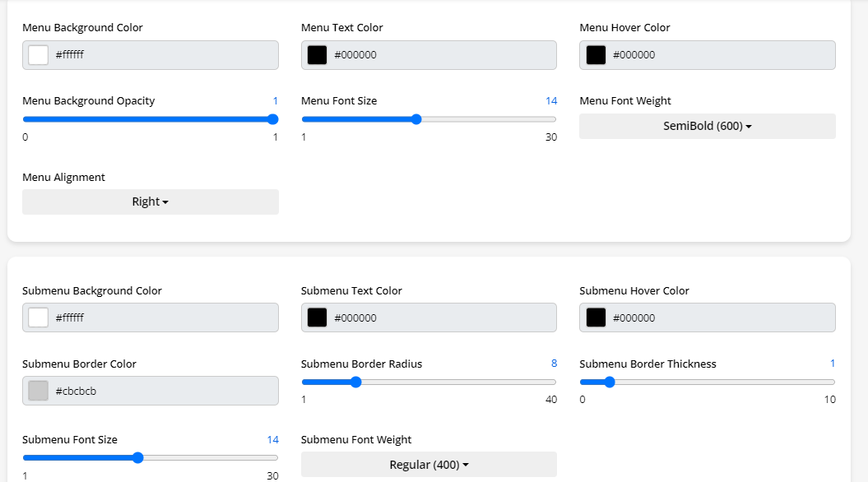868x482 pixels.
Task: Click the Menu Text Color black swatch
Action: point(317,55)
